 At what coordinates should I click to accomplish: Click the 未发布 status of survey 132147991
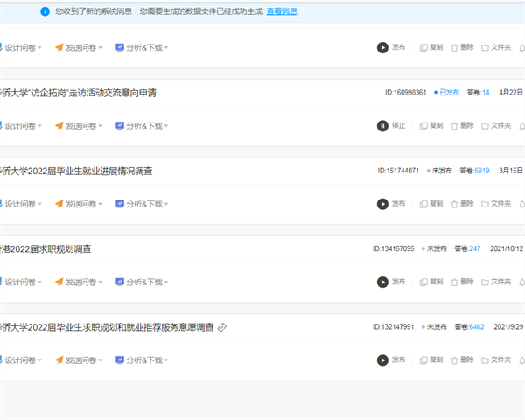click(x=434, y=327)
